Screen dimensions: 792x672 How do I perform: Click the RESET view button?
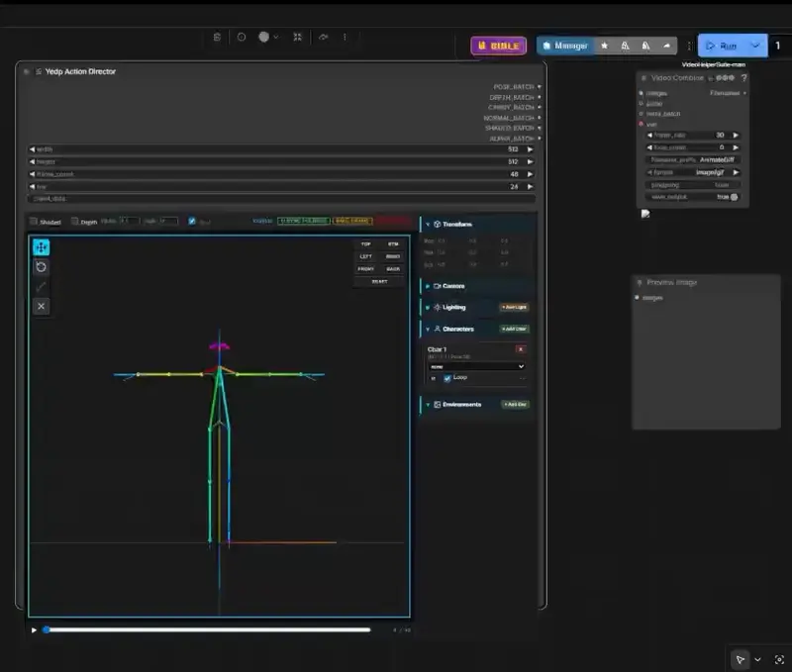(x=379, y=282)
